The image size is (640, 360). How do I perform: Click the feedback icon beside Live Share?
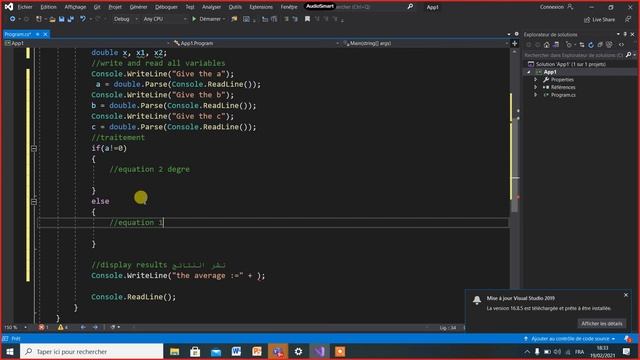[x=628, y=19]
